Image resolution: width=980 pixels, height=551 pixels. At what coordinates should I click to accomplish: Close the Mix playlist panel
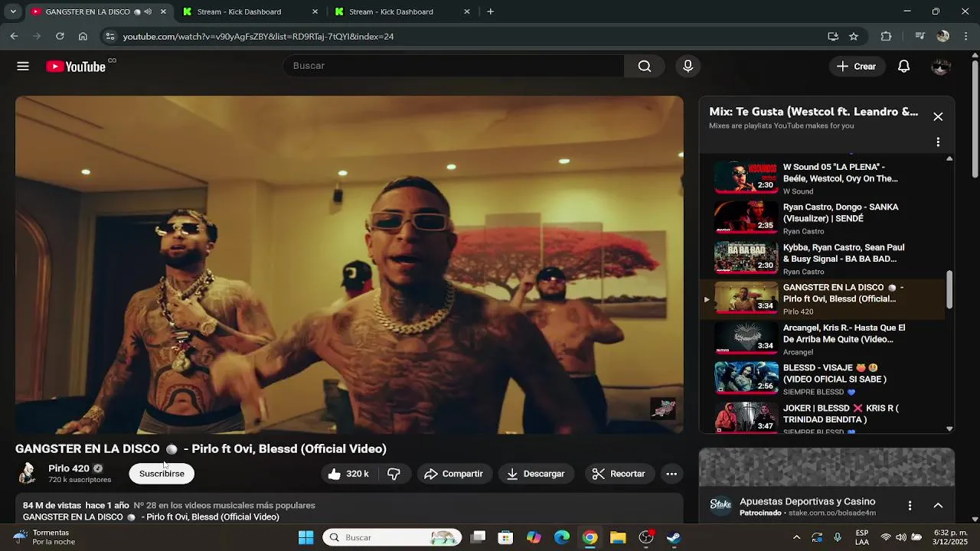click(938, 116)
